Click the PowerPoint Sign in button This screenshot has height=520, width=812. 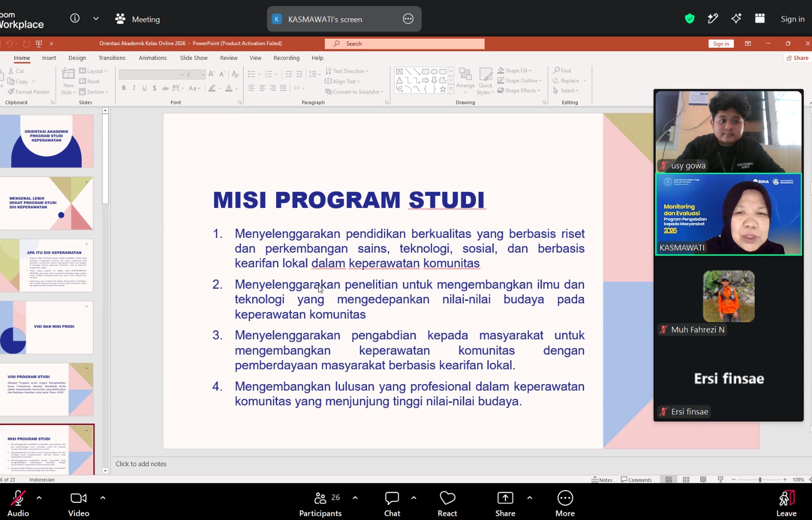tap(721, 44)
